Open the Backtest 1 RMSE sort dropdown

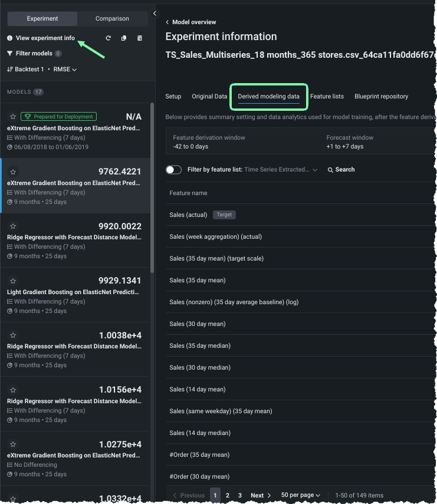coord(42,70)
